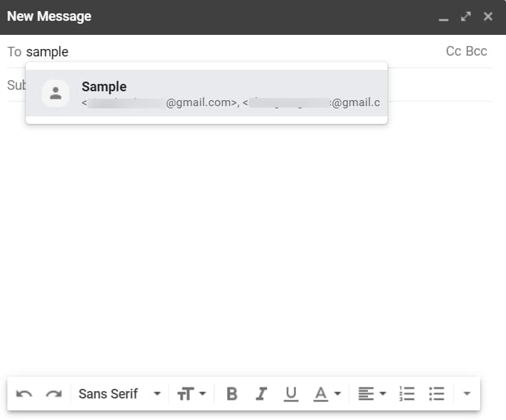Click the Sample contact avatar icon

pyautogui.click(x=56, y=93)
